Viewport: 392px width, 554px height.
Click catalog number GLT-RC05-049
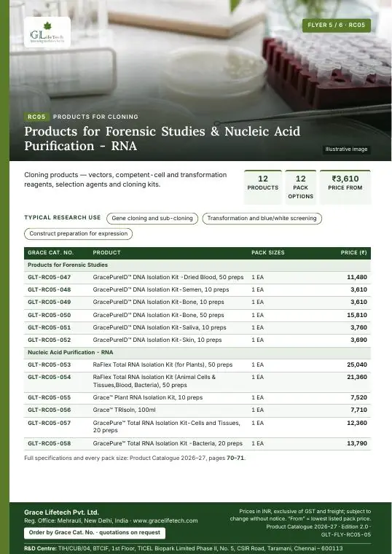point(49,302)
